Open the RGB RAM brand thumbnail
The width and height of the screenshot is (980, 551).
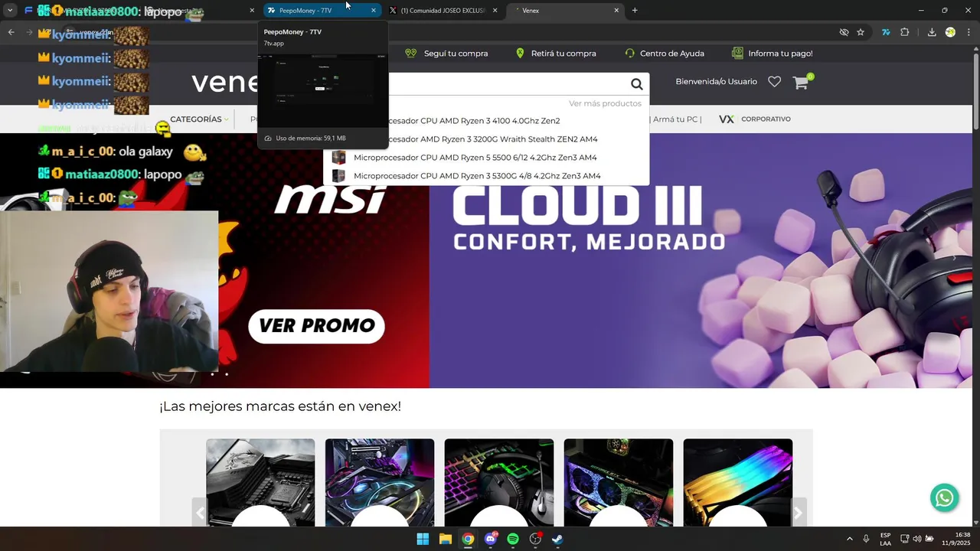(x=738, y=482)
